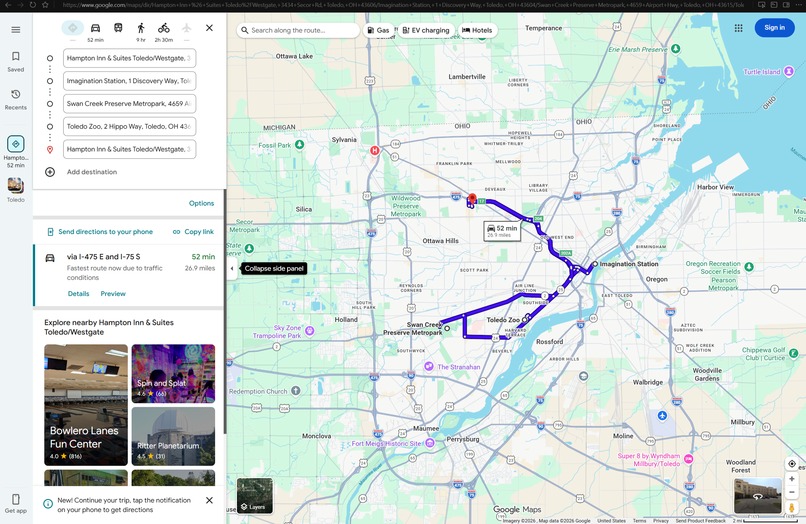The width and height of the screenshot is (806, 524).
Task: Click the hospital H marker near Sylvania
Action: coord(375,151)
